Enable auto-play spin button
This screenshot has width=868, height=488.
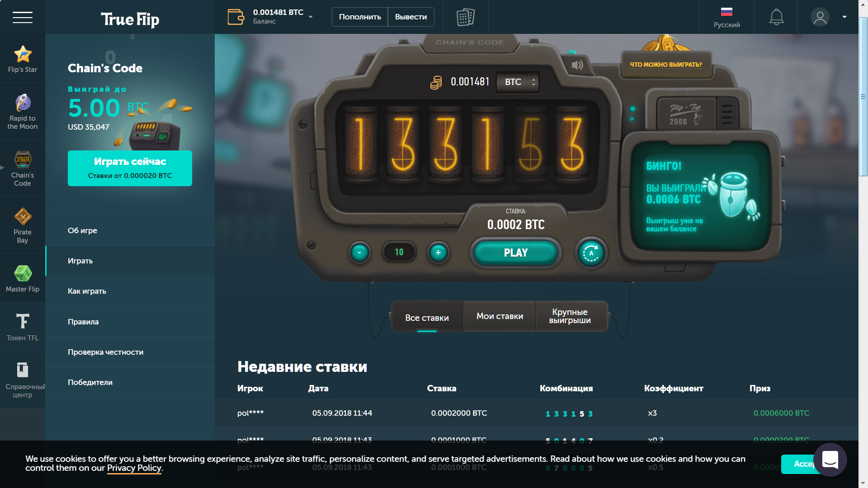591,253
